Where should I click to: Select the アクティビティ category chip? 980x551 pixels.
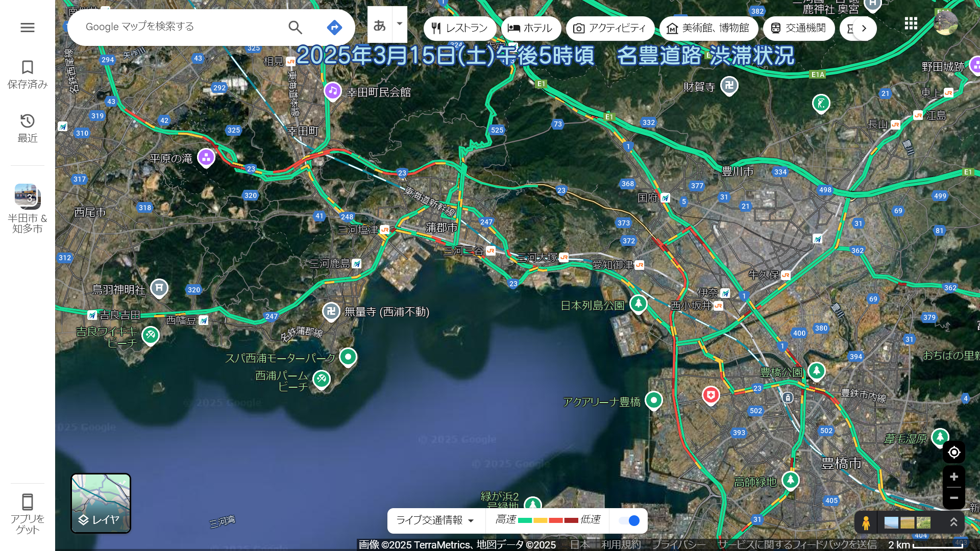[610, 28]
